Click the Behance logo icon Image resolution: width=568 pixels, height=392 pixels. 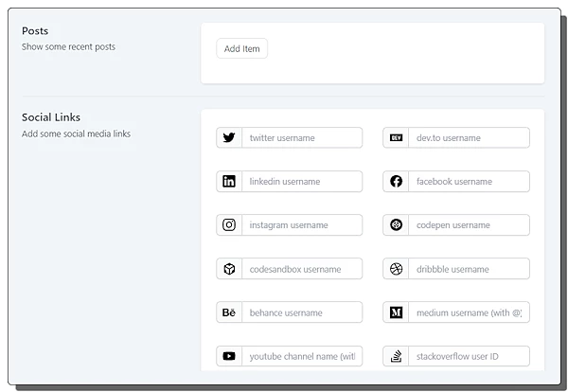click(229, 312)
